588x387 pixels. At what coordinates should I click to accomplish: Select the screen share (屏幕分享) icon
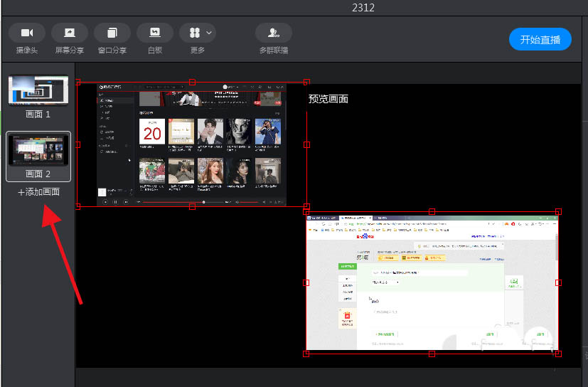click(70, 33)
